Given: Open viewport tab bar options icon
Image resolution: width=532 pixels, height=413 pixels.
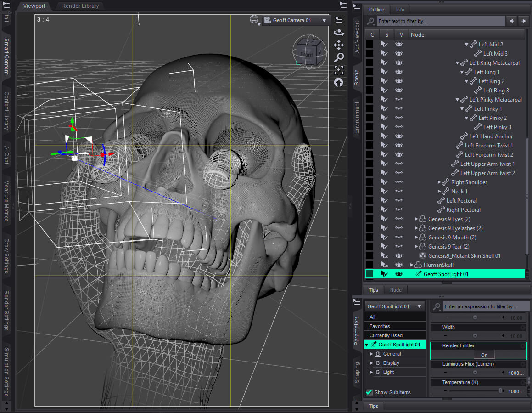Looking at the screenshot, I should (343, 5).
